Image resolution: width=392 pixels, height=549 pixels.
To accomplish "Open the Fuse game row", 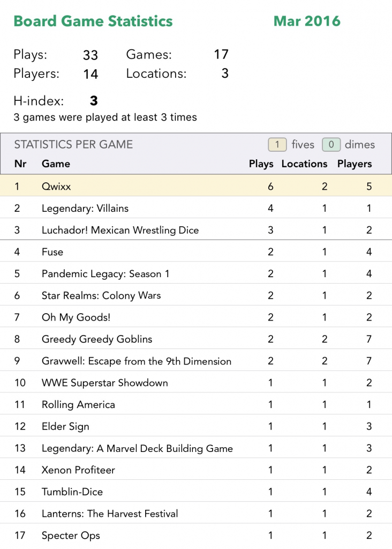I will pyautogui.click(x=52, y=252).
